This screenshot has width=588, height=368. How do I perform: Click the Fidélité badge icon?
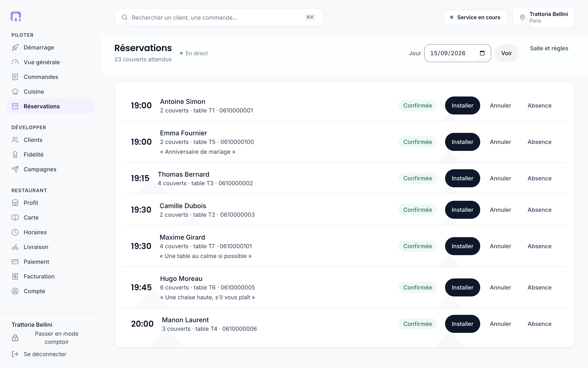click(x=15, y=155)
